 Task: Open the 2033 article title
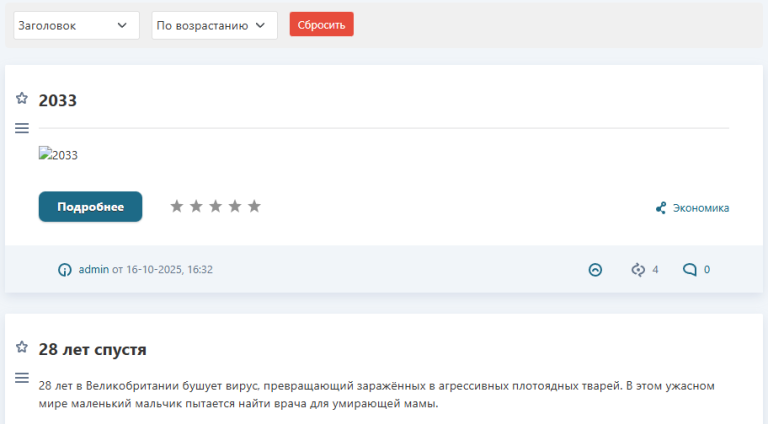tap(58, 100)
